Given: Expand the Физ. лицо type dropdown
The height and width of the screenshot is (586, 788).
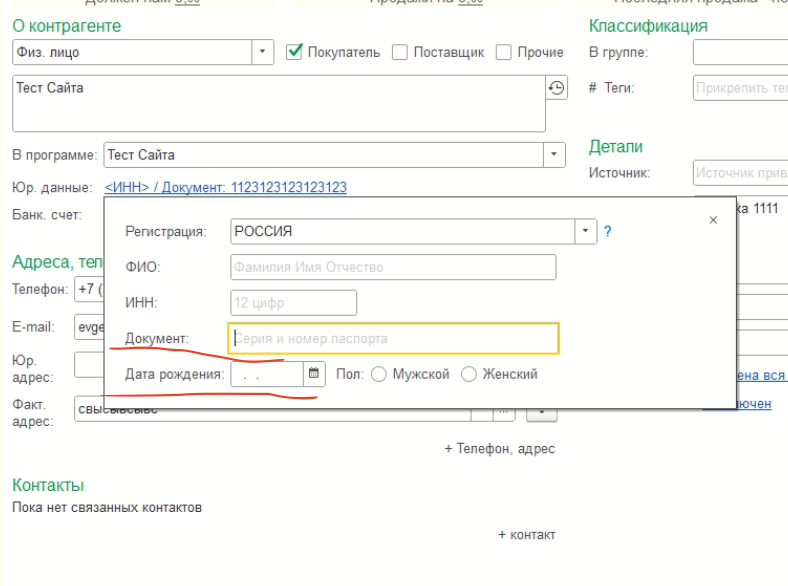Looking at the screenshot, I should [x=263, y=52].
